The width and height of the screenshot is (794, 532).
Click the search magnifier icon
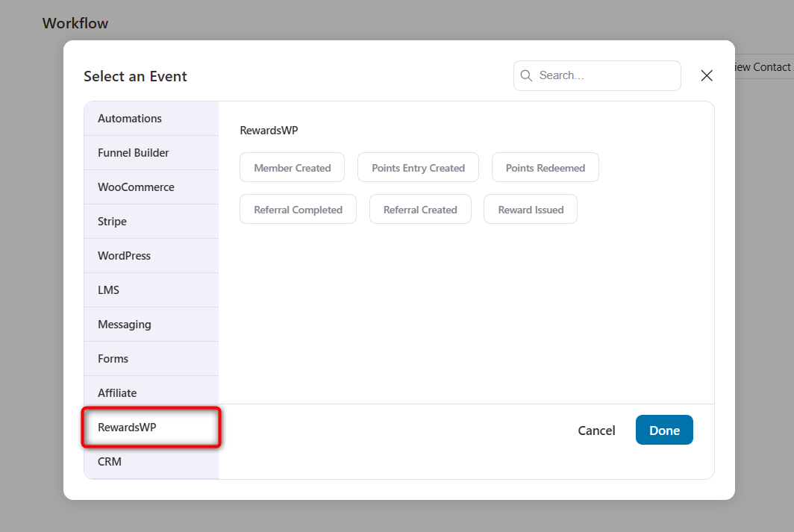pos(526,75)
